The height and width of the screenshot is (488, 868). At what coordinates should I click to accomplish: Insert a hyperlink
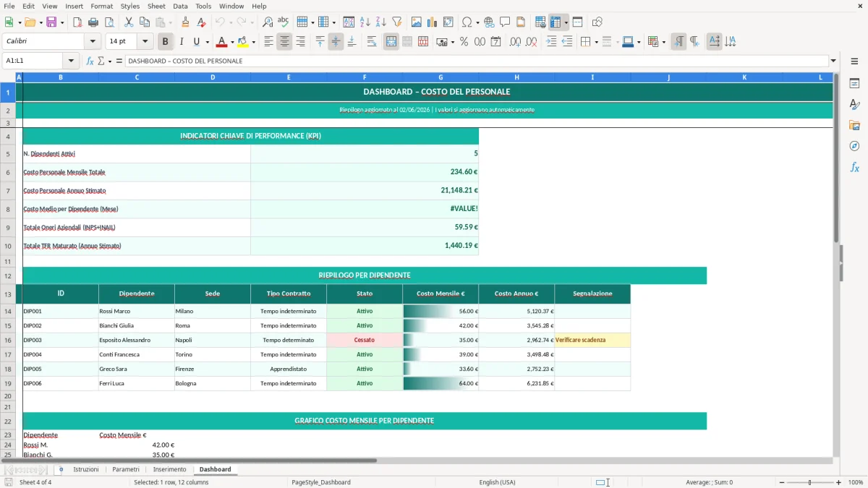pyautogui.click(x=489, y=22)
